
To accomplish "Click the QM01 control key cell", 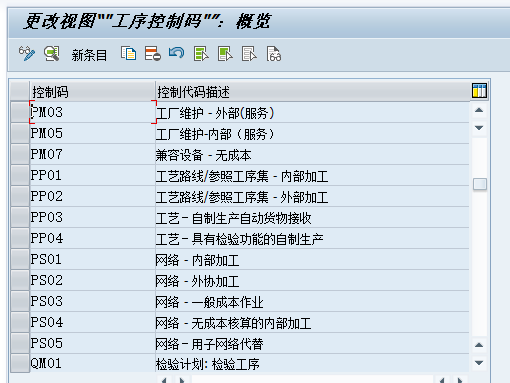I will coord(93,363).
